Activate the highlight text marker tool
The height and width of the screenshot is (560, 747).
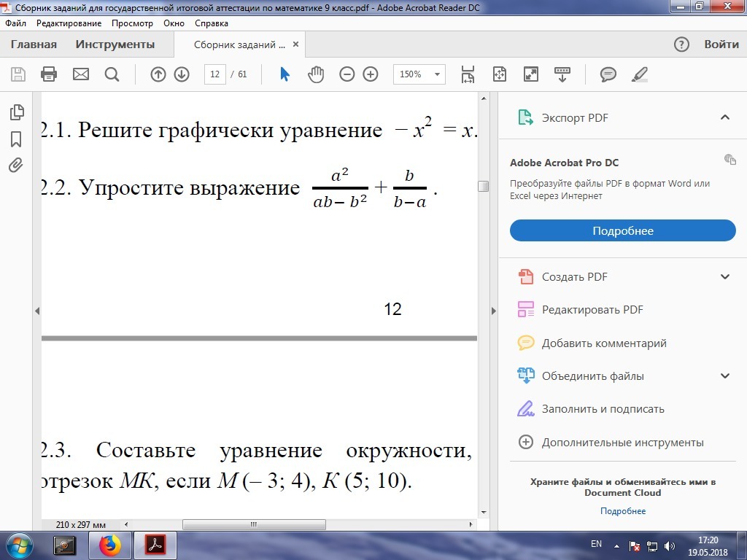(x=639, y=74)
